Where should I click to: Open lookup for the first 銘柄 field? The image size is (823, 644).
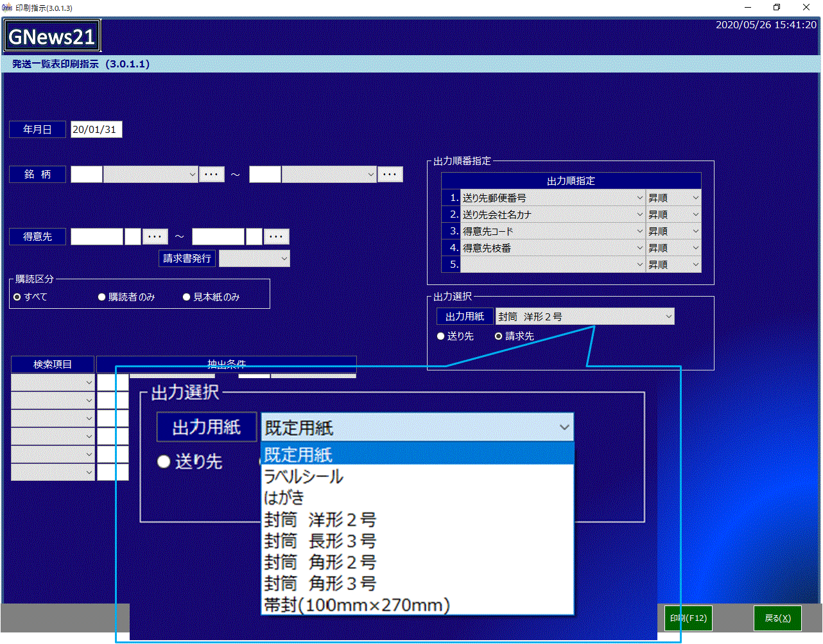click(x=211, y=174)
